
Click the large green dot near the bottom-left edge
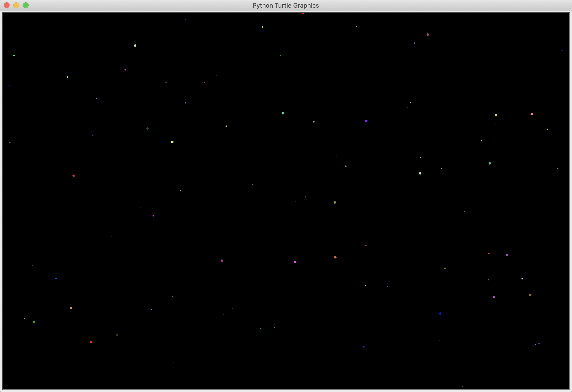(x=34, y=322)
